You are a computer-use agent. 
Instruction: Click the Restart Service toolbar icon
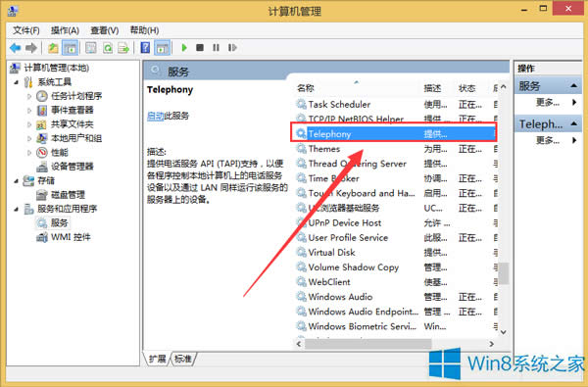pyautogui.click(x=232, y=48)
